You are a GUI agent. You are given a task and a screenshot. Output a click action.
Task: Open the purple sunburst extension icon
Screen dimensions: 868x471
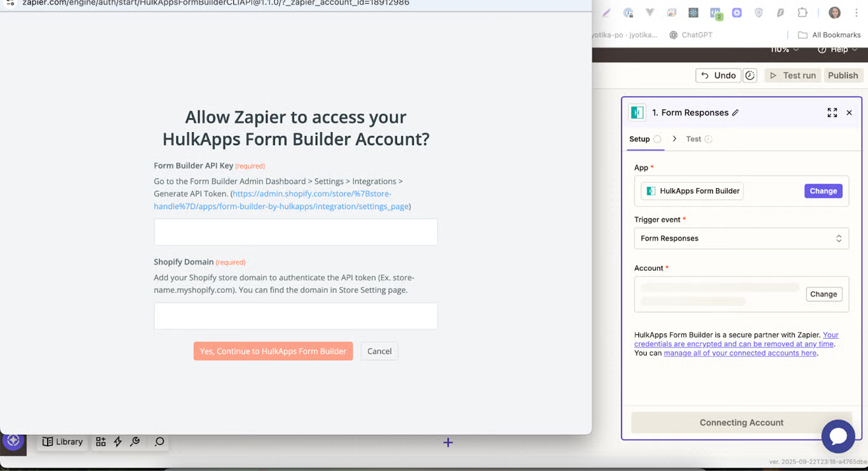point(737,13)
